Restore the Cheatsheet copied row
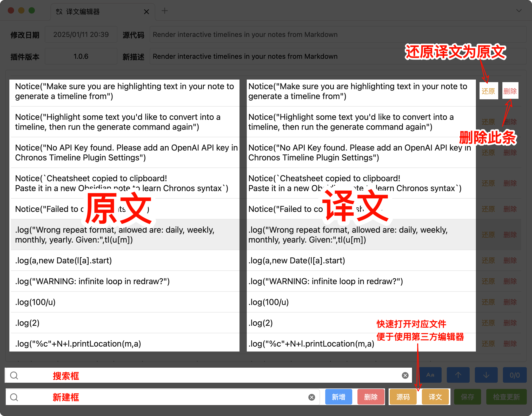This screenshot has height=416, width=532. (x=488, y=183)
